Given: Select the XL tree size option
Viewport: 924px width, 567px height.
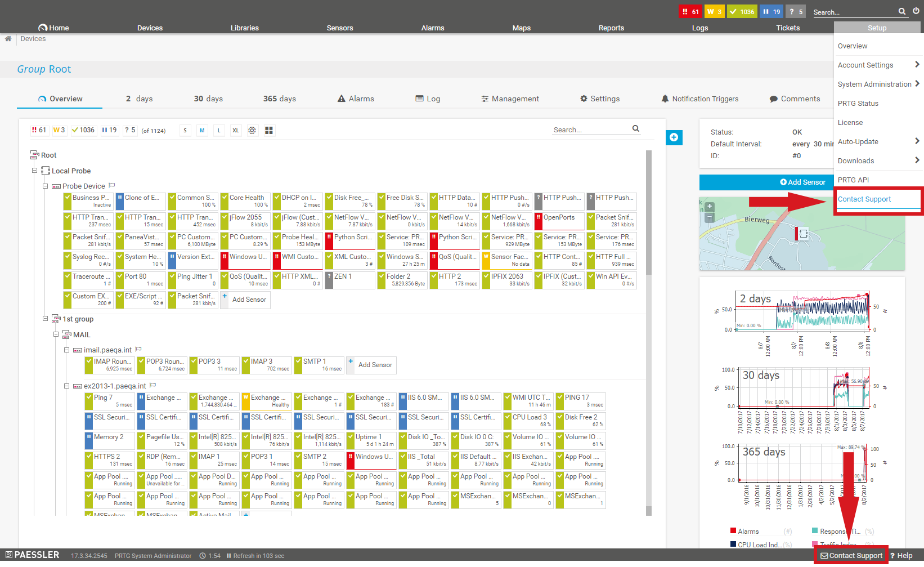Looking at the screenshot, I should point(236,131).
